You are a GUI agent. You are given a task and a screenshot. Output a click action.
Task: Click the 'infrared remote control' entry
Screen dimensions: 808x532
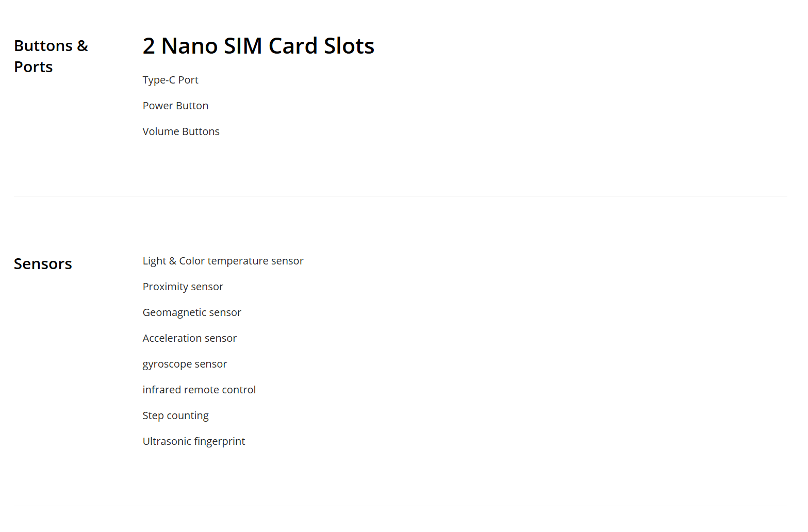[199, 390]
